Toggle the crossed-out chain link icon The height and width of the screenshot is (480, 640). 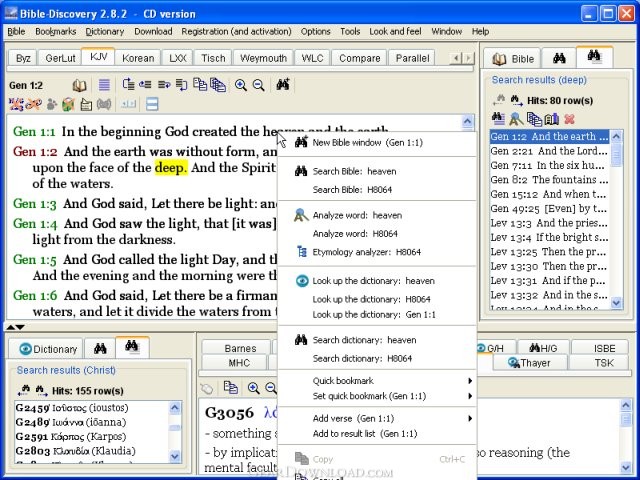(x=33, y=104)
